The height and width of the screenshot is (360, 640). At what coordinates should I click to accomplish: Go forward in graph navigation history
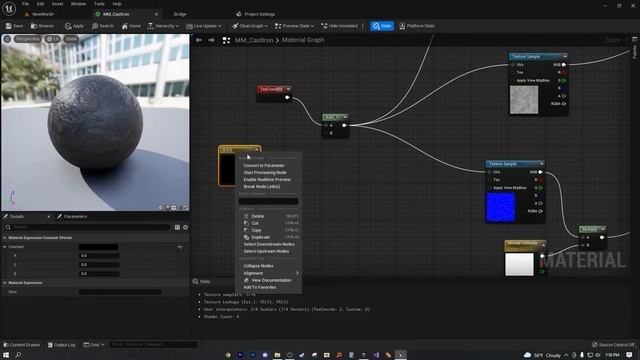(211, 40)
